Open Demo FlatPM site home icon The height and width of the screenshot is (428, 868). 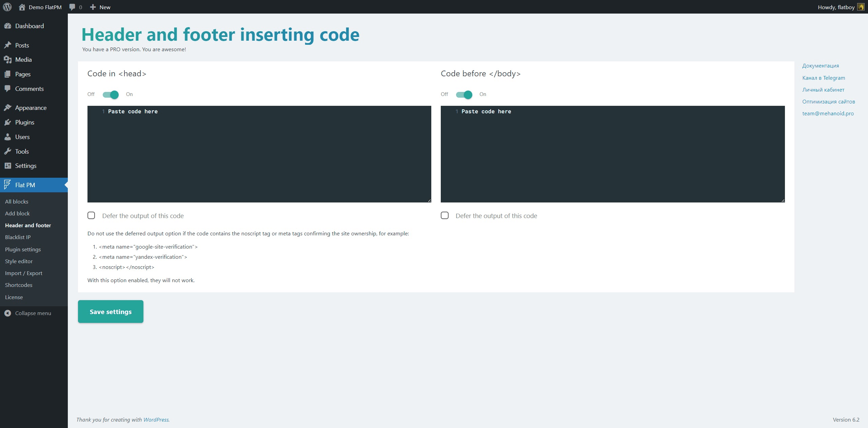click(22, 7)
